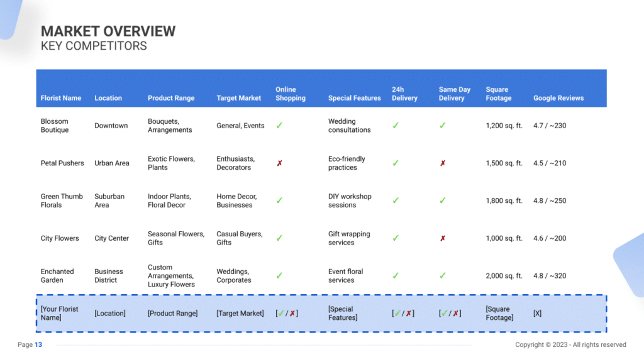Image resolution: width=644 pixels, height=362 pixels.
Task: Click the DIY workshop sessions cell
Action: (x=350, y=200)
